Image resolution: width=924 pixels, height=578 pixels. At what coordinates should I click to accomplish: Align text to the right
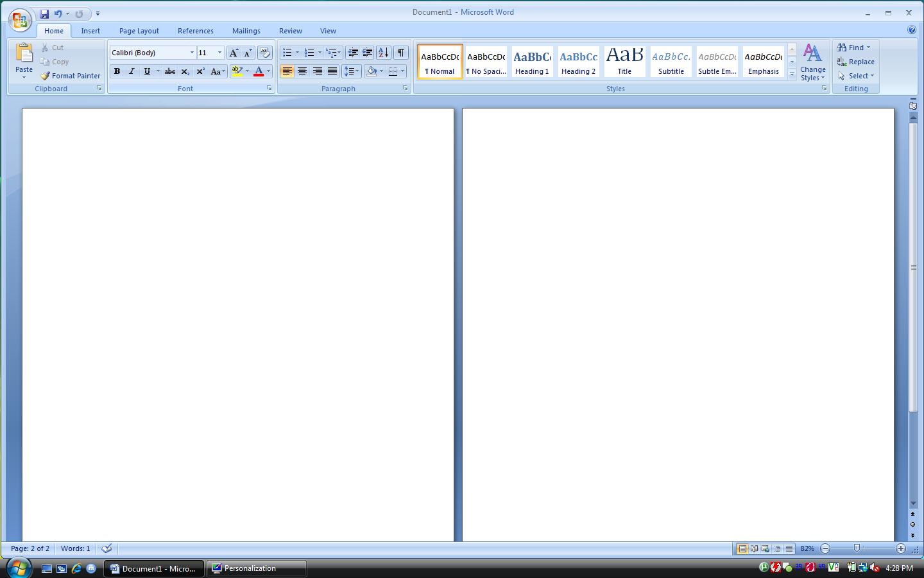317,71
